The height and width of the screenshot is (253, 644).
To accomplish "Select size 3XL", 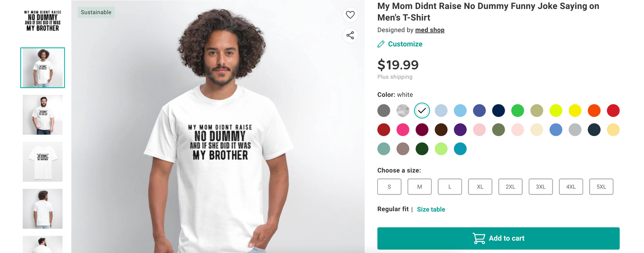I will pyautogui.click(x=540, y=186).
